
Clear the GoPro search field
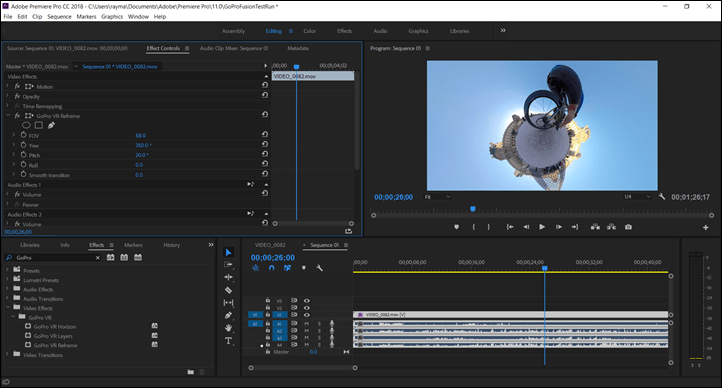tap(98, 258)
